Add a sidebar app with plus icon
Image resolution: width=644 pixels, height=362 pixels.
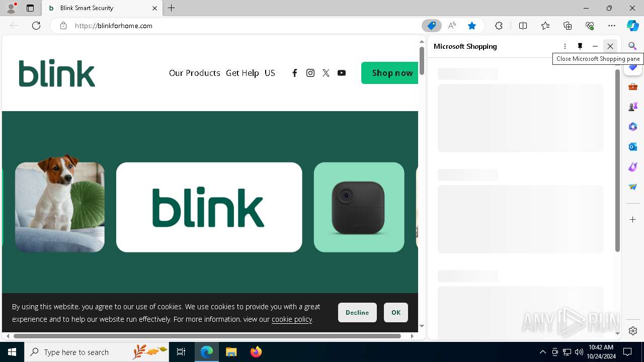coord(633,220)
